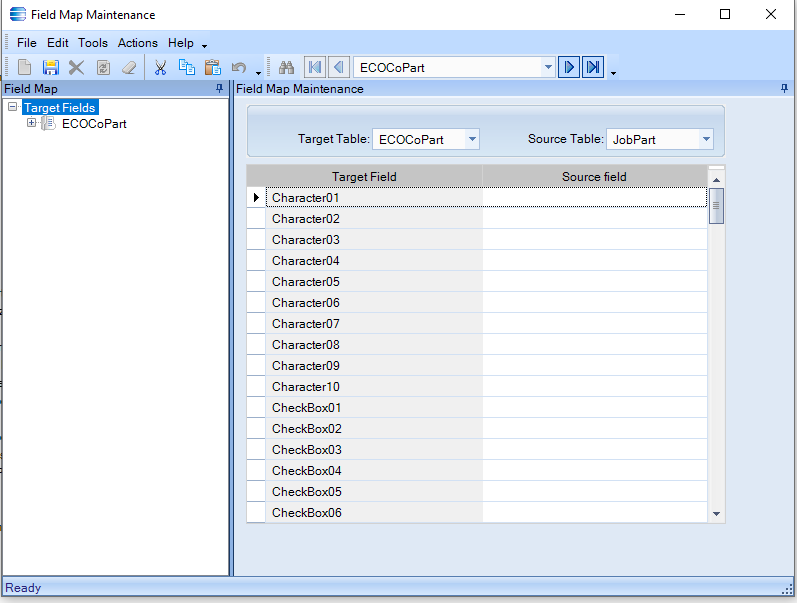Select the Character04 target field row

point(374,260)
